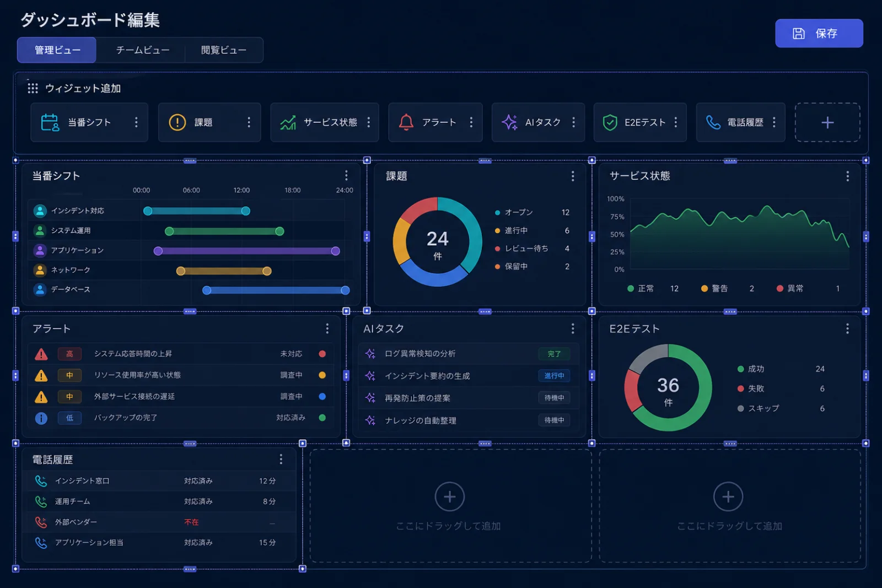Click the E2Eテスト shield check icon
This screenshot has width=882, height=588.
(610, 122)
